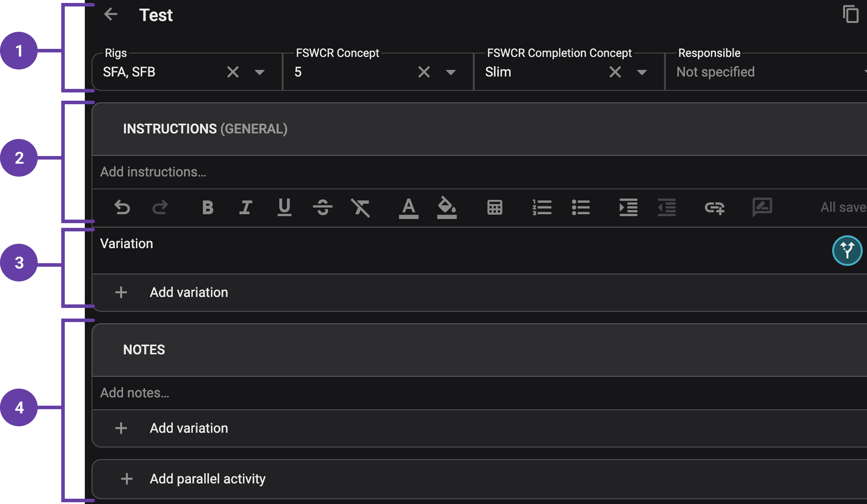
Task: Clear the SFA, SFB rig selection
Action: tap(233, 72)
